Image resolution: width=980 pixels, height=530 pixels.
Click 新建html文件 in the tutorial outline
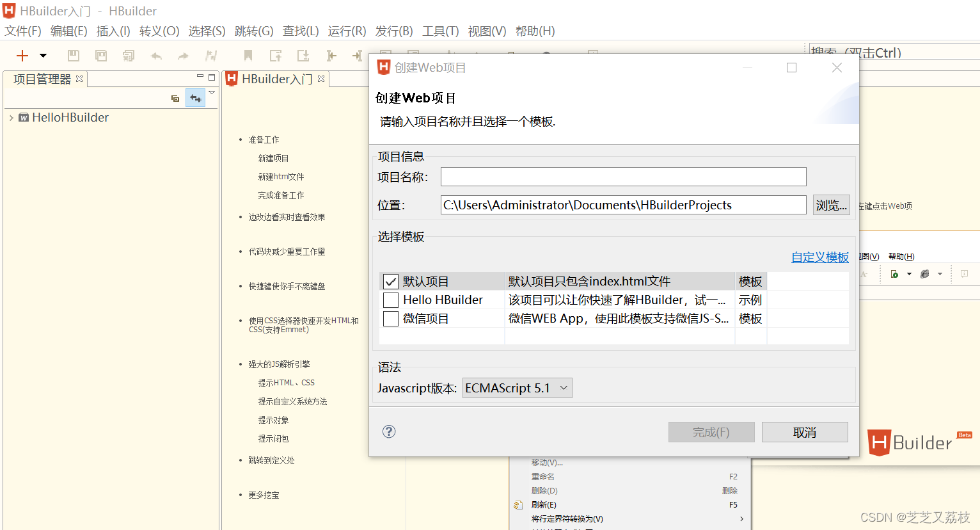coord(281,177)
